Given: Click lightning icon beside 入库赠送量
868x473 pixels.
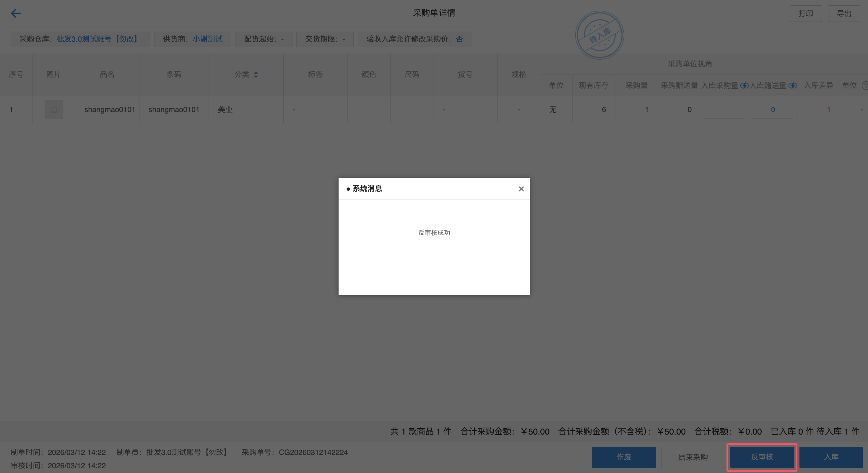Looking at the screenshot, I should point(792,86).
